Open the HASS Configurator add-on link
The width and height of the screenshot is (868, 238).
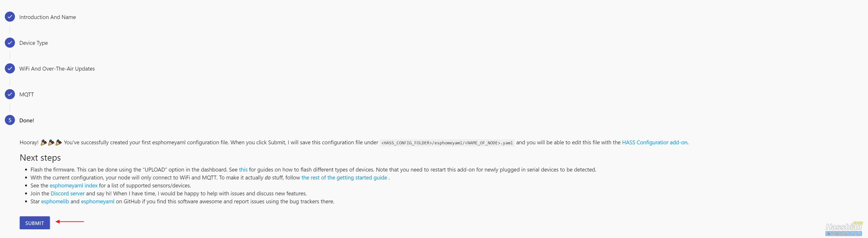pyautogui.click(x=654, y=143)
